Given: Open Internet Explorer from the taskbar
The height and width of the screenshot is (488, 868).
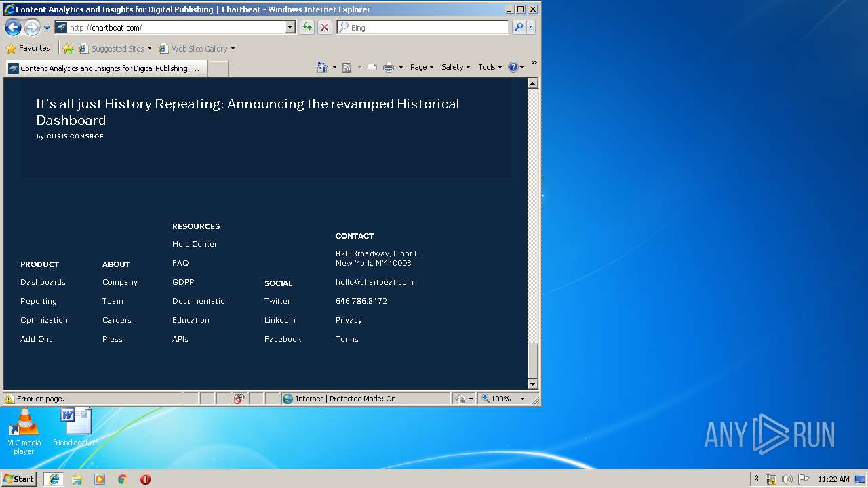Looking at the screenshot, I should click(x=54, y=479).
